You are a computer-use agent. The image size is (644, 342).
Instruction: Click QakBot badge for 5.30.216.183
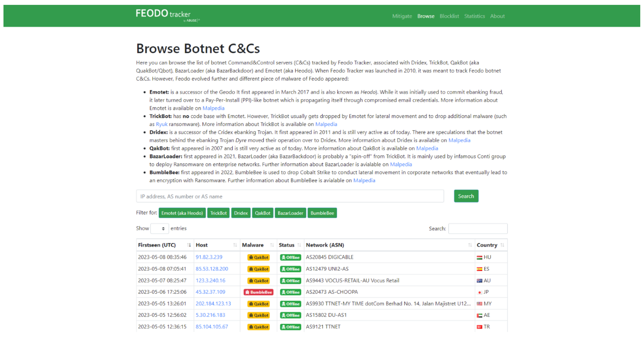259,315
